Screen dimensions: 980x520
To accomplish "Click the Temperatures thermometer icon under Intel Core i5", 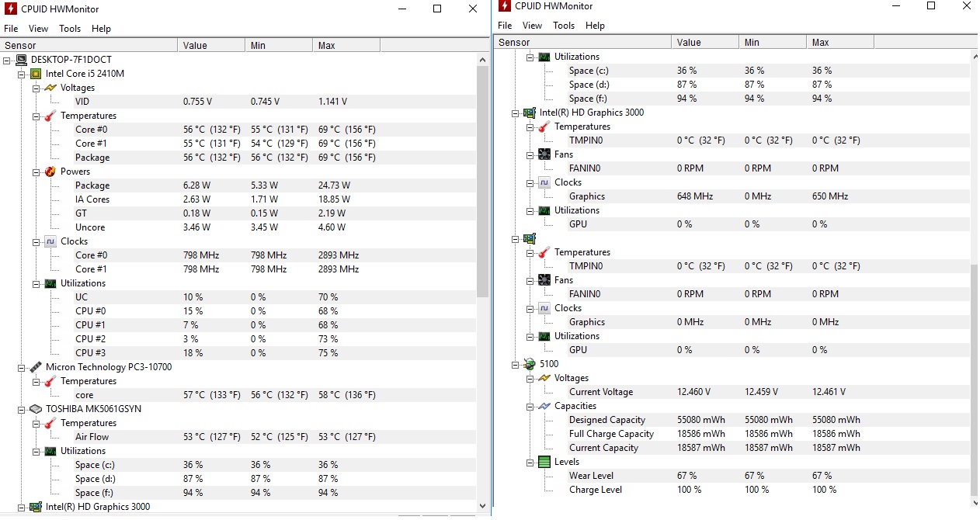I will (50, 116).
